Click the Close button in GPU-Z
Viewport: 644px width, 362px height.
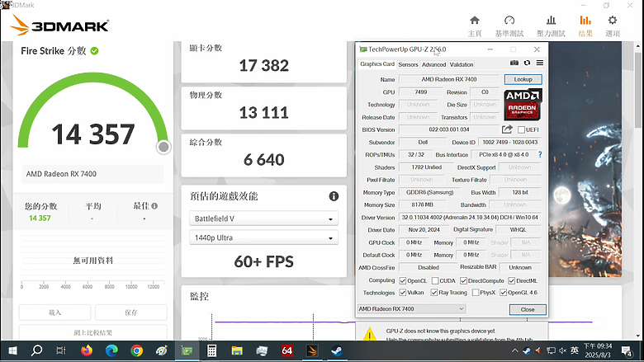click(x=528, y=309)
